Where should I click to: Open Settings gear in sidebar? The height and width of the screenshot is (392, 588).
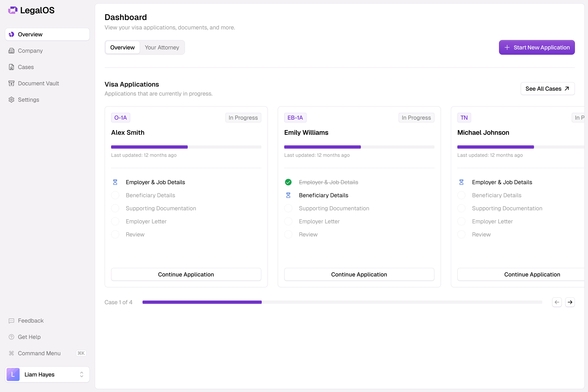click(11, 100)
